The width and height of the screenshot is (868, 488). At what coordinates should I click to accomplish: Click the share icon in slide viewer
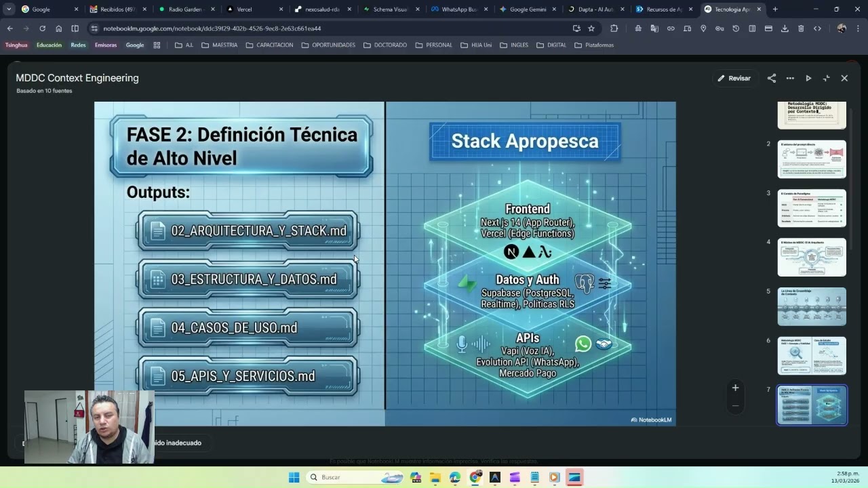click(x=772, y=78)
